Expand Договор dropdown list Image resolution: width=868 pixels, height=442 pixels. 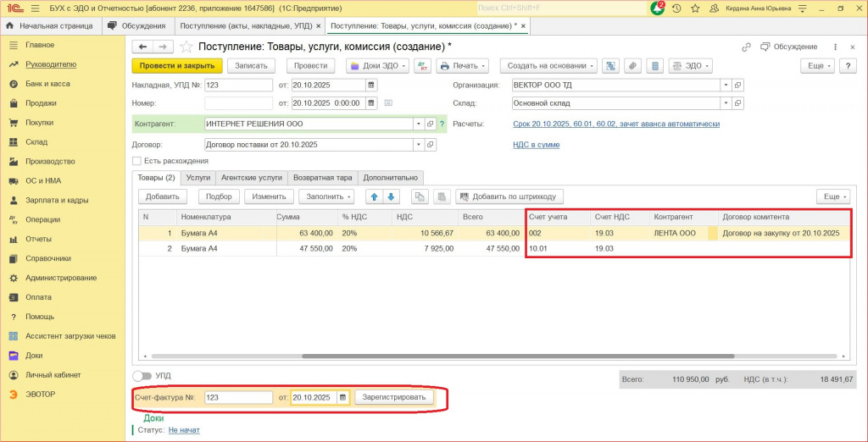[419, 145]
